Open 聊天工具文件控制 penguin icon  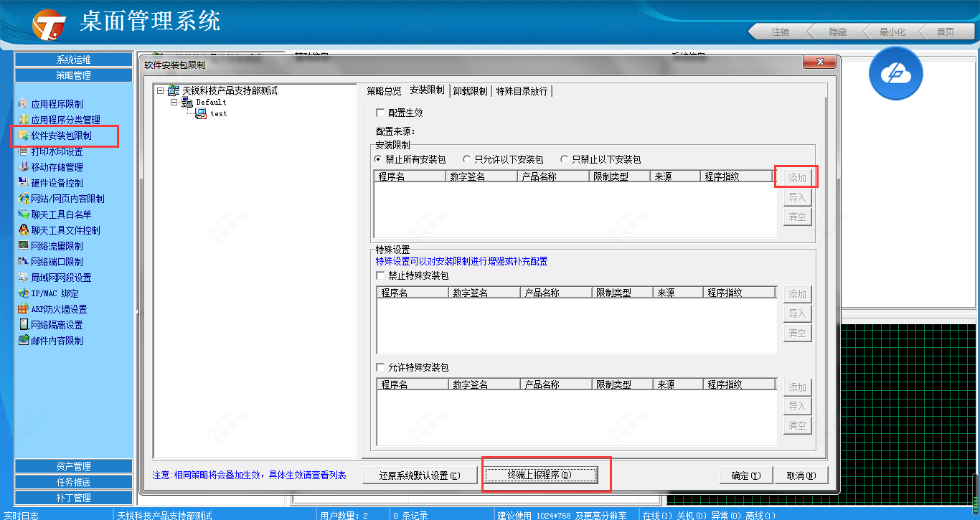tap(24, 230)
